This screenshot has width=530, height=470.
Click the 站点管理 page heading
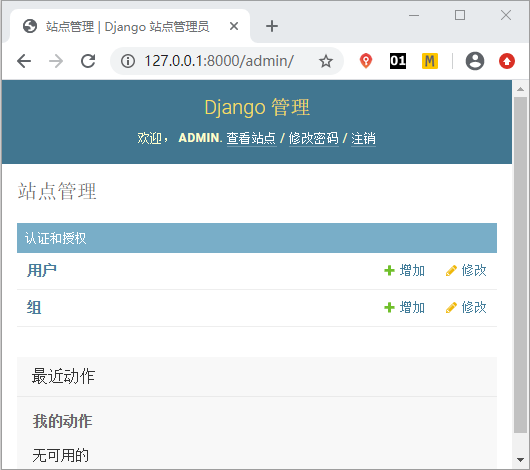[57, 191]
